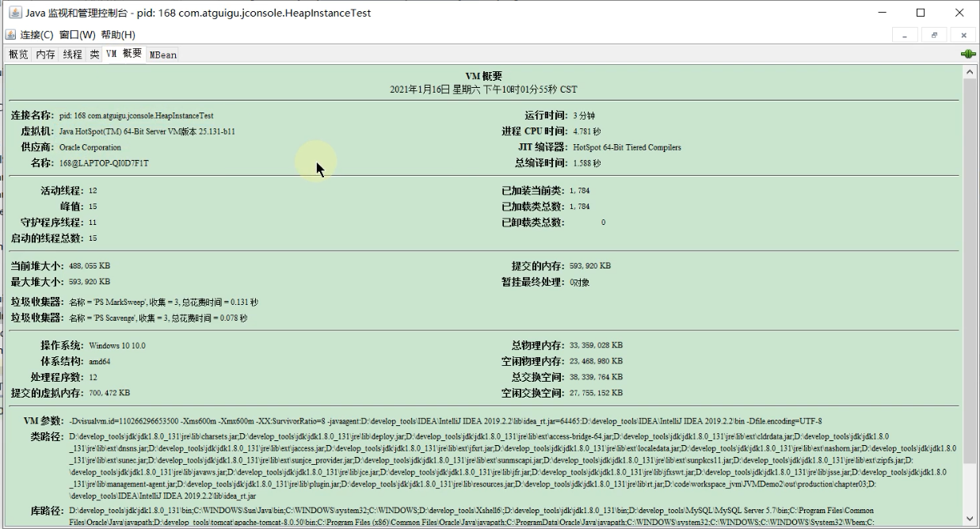Click the scrollbar up arrow
Viewport: 980px width, 529px height.
(970, 72)
